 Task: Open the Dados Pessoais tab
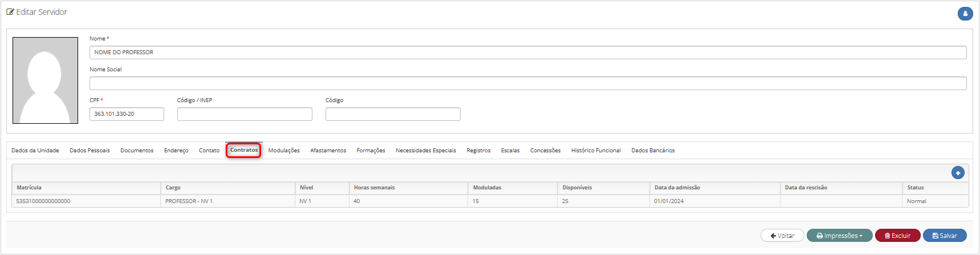coord(90,151)
